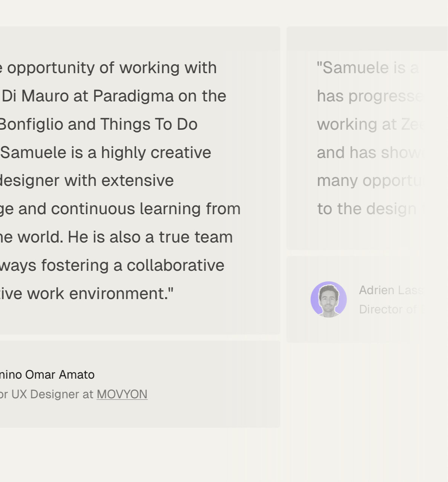Click the faded line 'has progresse'
Screen dimensions: 448x482
coord(370,96)
